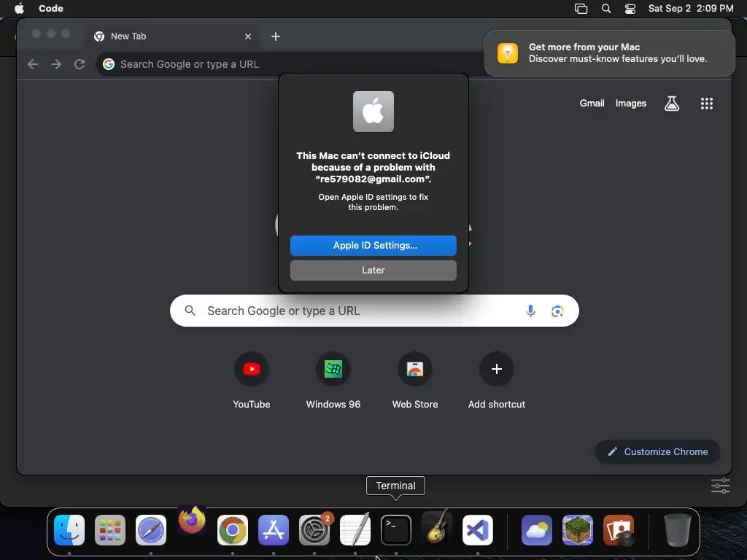Open the App Store dock icon
The width and height of the screenshot is (747, 560).
coord(274,530)
